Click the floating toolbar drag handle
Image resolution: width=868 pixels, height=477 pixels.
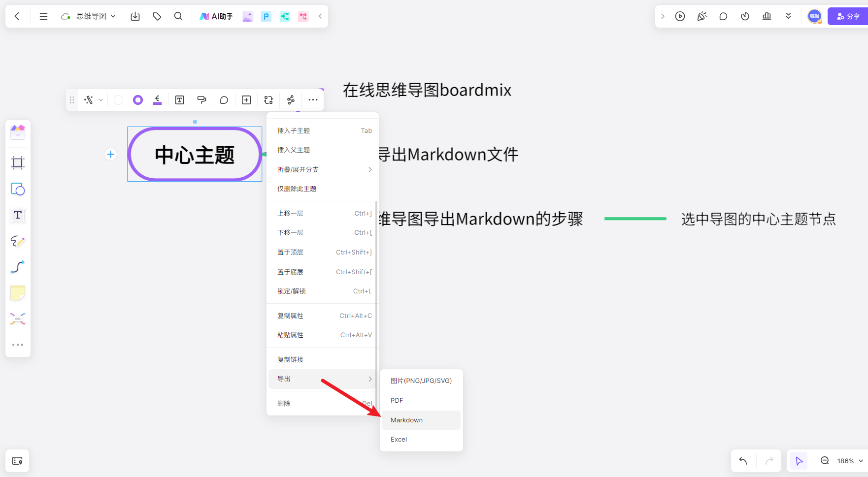72,100
